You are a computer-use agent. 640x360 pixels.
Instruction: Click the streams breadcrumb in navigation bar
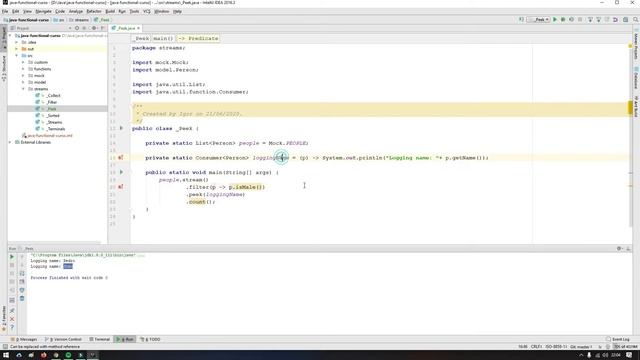click(x=79, y=20)
